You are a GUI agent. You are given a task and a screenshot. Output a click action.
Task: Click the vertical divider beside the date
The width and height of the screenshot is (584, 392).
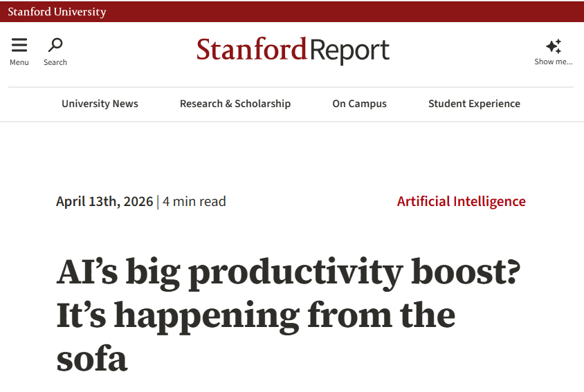click(158, 202)
